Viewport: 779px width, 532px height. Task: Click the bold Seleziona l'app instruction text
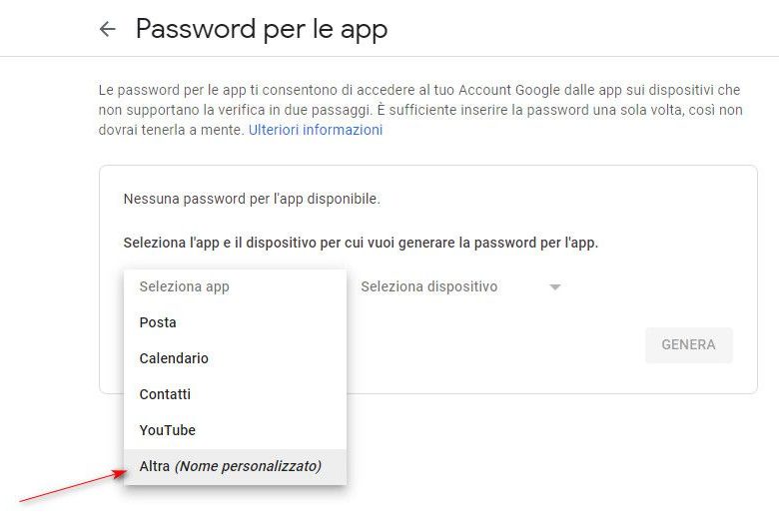click(x=361, y=243)
